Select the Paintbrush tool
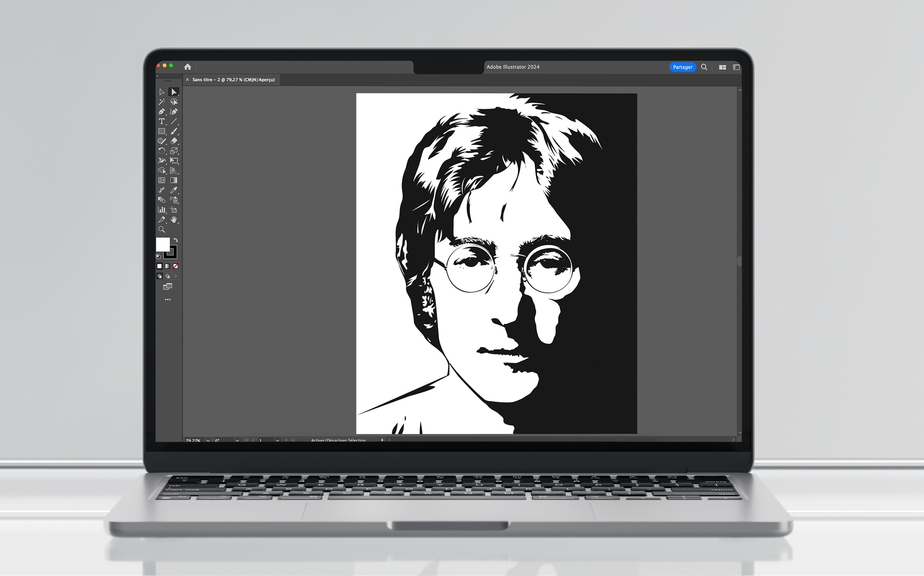The image size is (924, 576). pyautogui.click(x=174, y=131)
